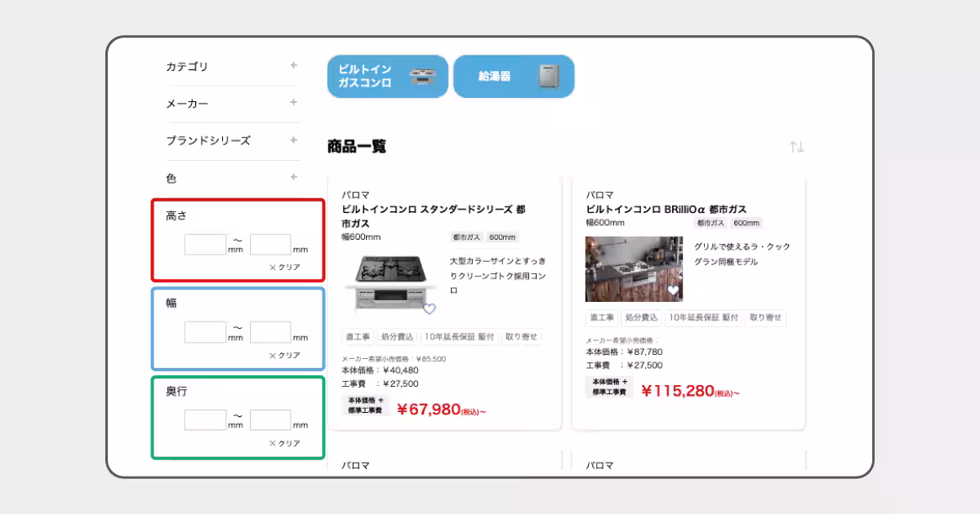980x514 pixels.
Task: Expand the ブランドシリーズ filter section
Action: tap(292, 140)
